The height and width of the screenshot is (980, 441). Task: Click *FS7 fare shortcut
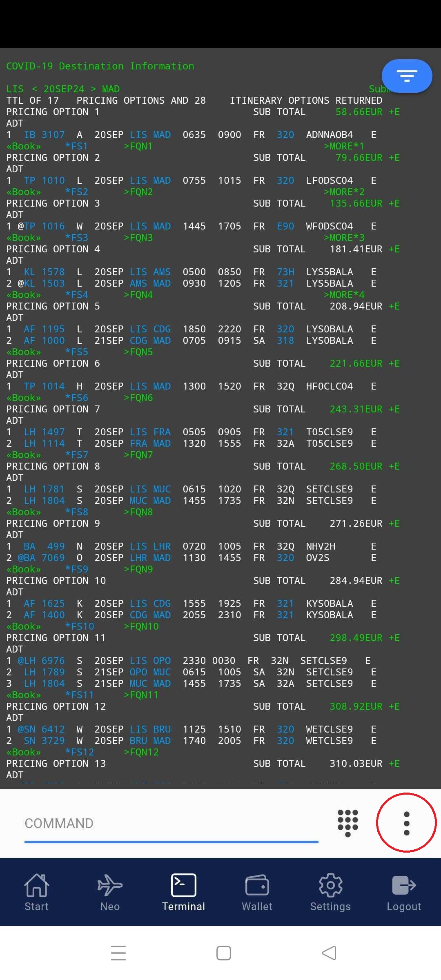click(x=76, y=455)
